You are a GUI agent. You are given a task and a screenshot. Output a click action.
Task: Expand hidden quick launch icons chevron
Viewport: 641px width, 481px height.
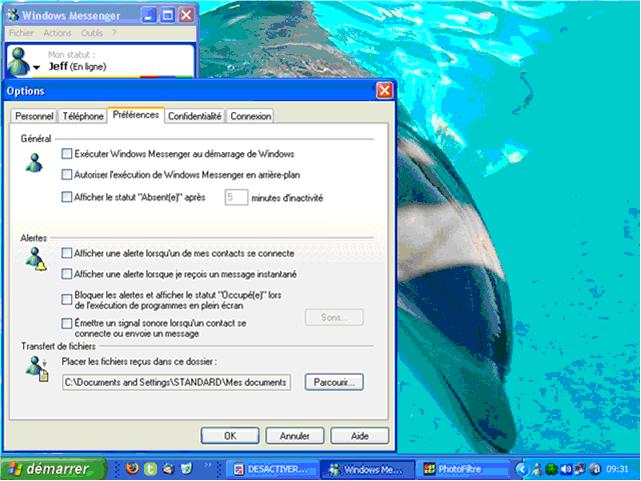(208, 465)
